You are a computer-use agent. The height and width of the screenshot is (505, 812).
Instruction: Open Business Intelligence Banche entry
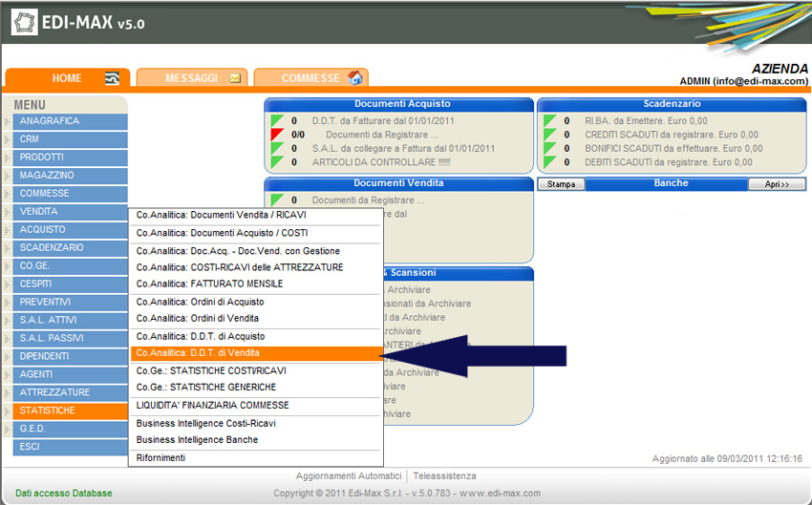click(197, 440)
